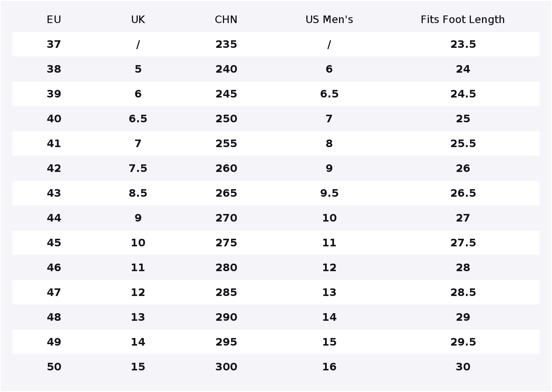Click US Men's size 9.5 cell

click(329, 193)
